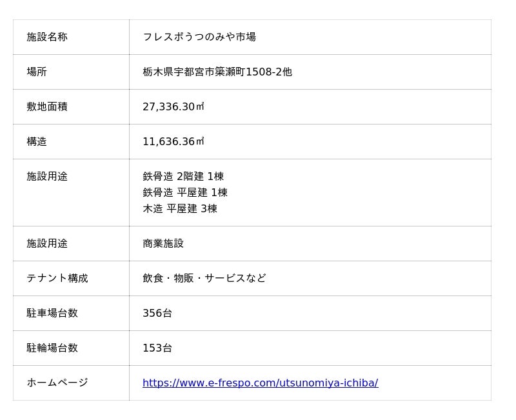
Task: Click the 木造 平屋建 3棟 line
Action: coord(180,208)
